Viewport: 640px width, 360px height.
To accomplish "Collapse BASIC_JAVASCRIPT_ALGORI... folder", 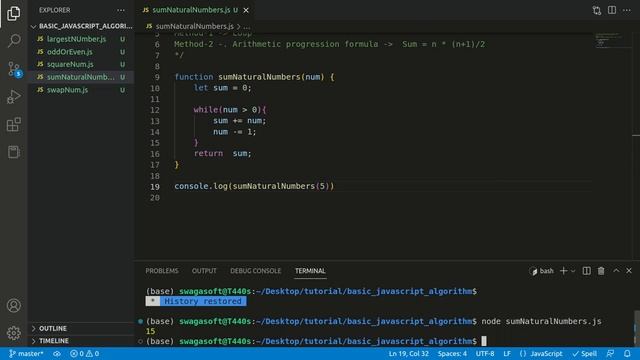I will 81,26.
